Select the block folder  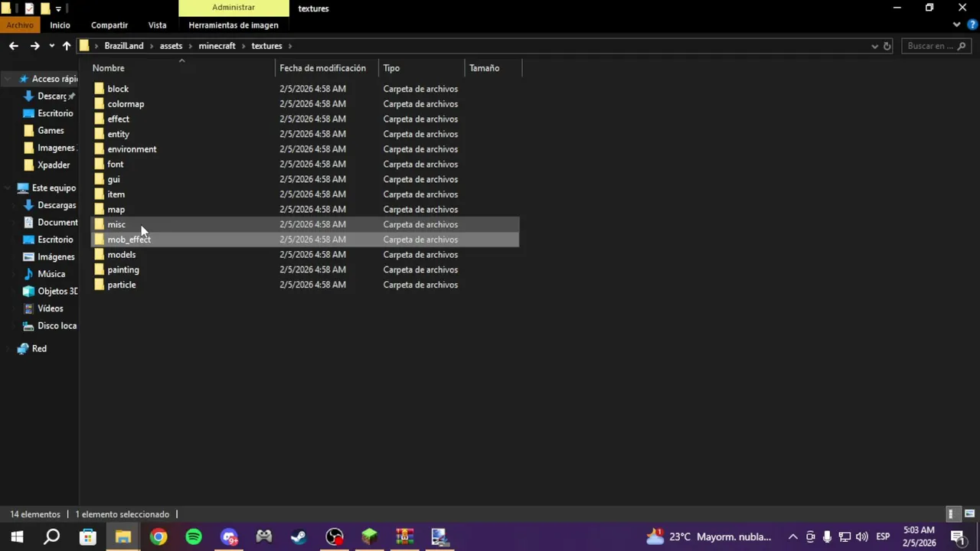(x=305, y=89)
